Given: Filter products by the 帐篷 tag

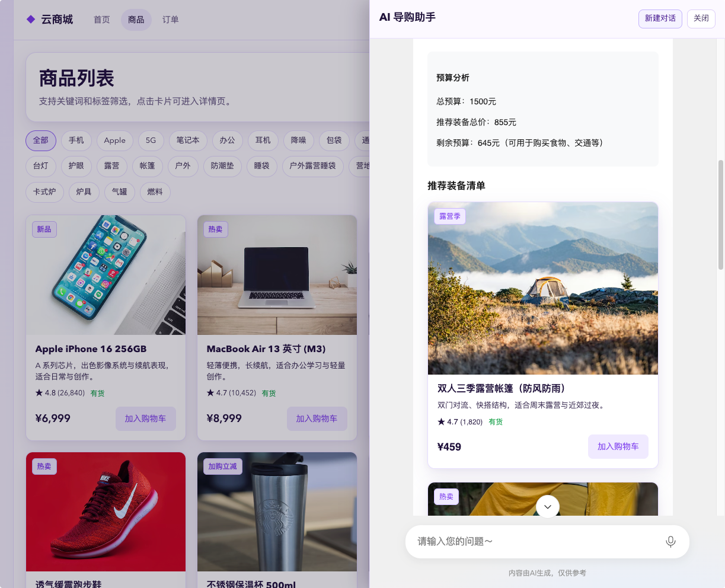Looking at the screenshot, I should [148, 166].
